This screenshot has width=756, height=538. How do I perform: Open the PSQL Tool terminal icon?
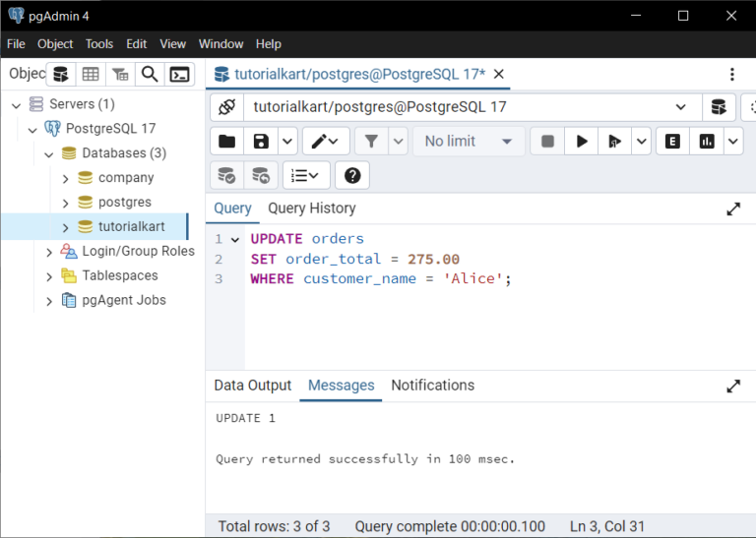tap(179, 74)
